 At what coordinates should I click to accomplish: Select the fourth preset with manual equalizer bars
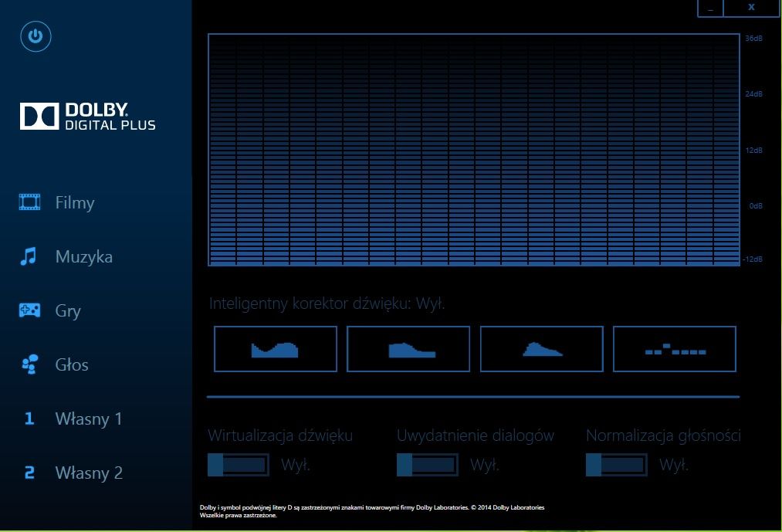[x=674, y=349]
